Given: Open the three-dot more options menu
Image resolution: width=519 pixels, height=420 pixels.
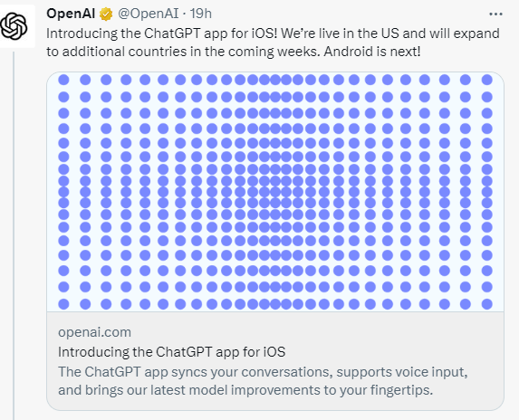Looking at the screenshot, I should 495,14.
